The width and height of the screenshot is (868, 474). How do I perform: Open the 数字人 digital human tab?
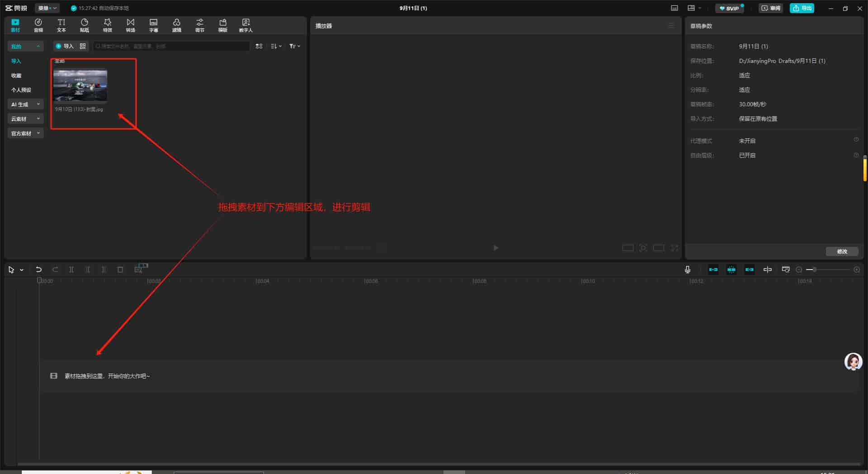click(x=246, y=25)
